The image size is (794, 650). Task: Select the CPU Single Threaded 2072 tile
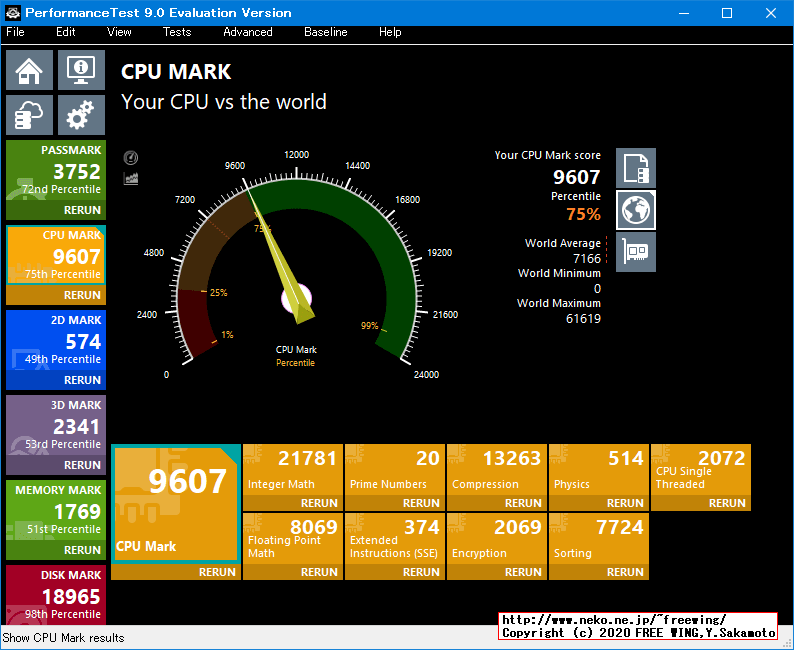tap(701, 470)
